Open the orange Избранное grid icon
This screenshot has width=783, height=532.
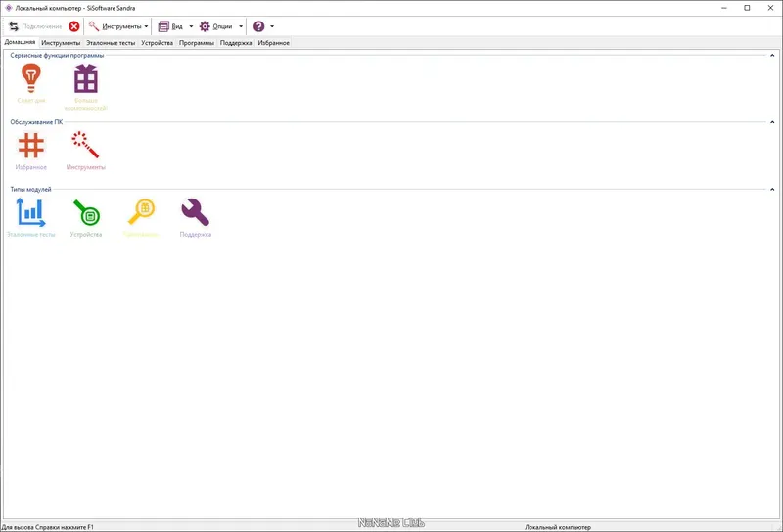coord(31,146)
